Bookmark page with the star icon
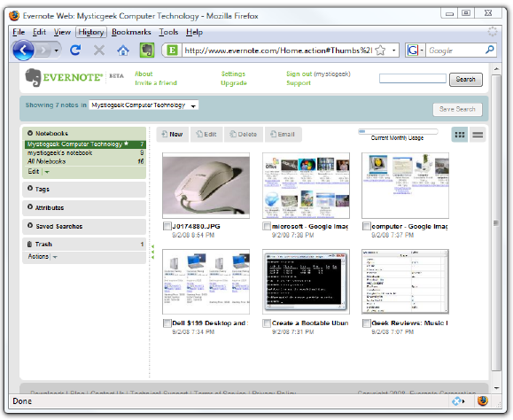This screenshot has width=513, height=420. (x=380, y=51)
